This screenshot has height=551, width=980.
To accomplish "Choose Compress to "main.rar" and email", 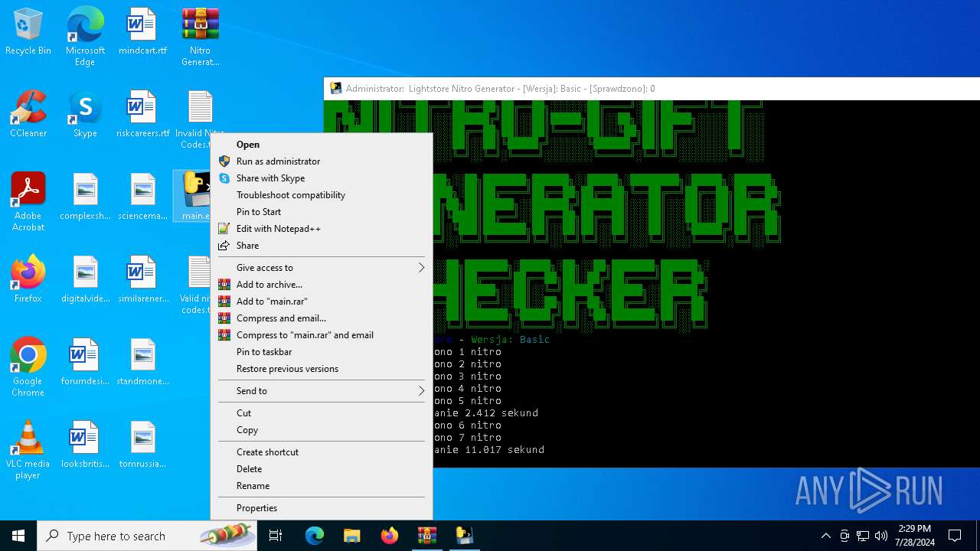I will click(x=322, y=335).
